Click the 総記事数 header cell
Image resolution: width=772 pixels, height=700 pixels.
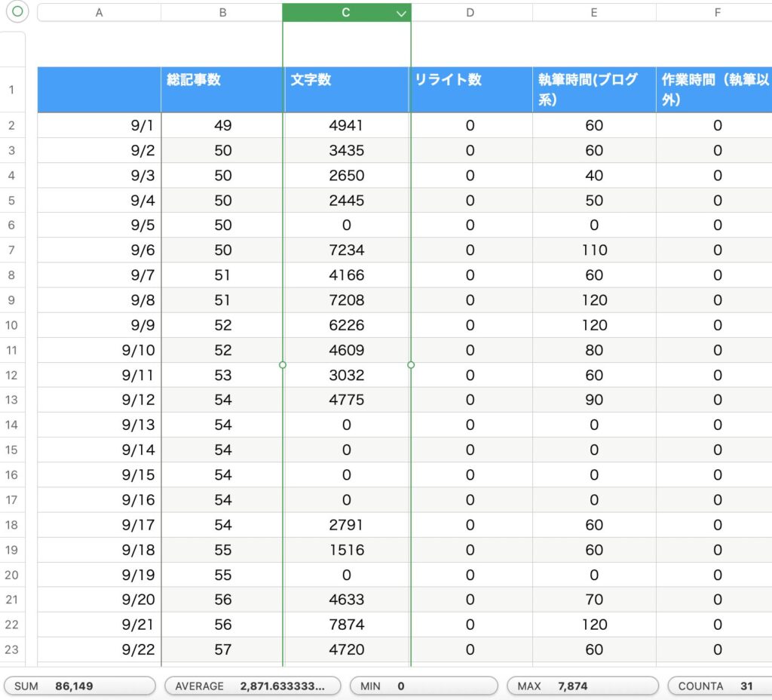pos(222,90)
